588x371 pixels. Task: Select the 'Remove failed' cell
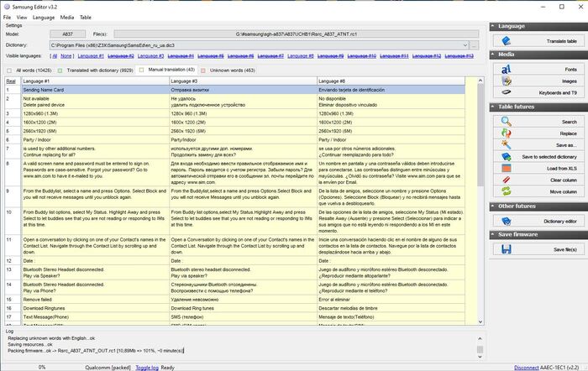click(95, 300)
